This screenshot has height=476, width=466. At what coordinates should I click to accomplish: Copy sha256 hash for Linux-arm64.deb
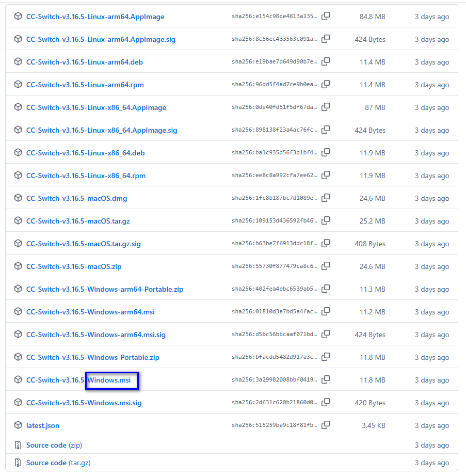click(326, 61)
